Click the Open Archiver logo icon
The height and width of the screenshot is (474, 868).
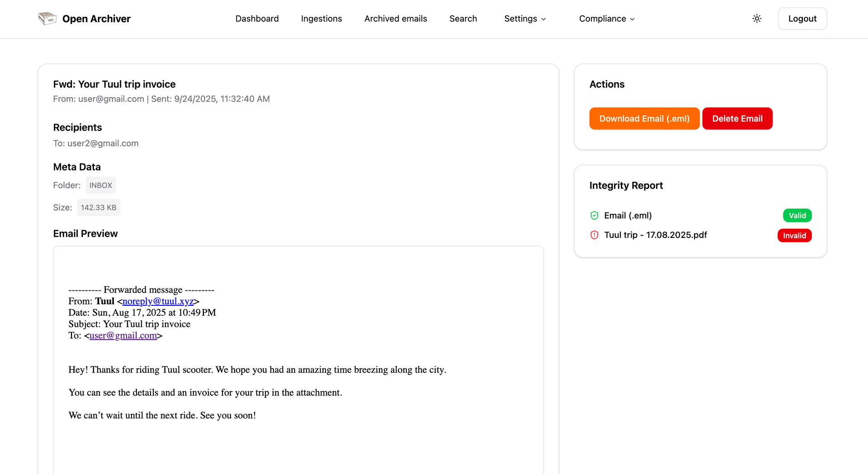click(x=47, y=19)
